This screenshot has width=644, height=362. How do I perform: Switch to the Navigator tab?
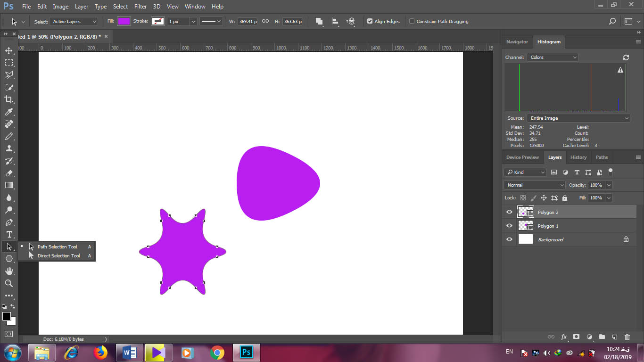(517, 41)
